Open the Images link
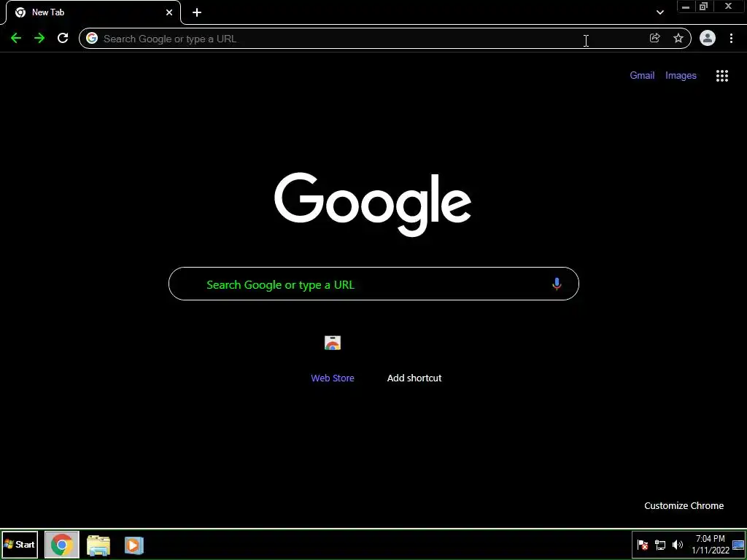 pyautogui.click(x=681, y=75)
